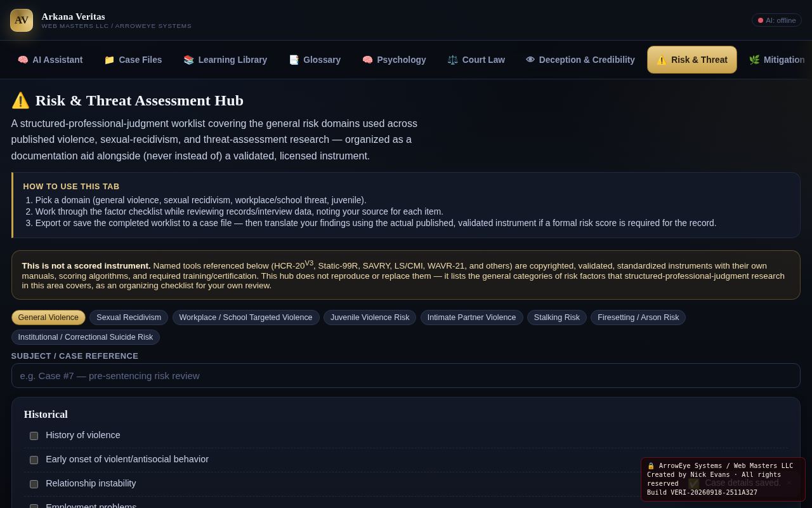Enable the Relationship instability checkbox
This screenshot has height=508, width=812.
coord(34,484)
